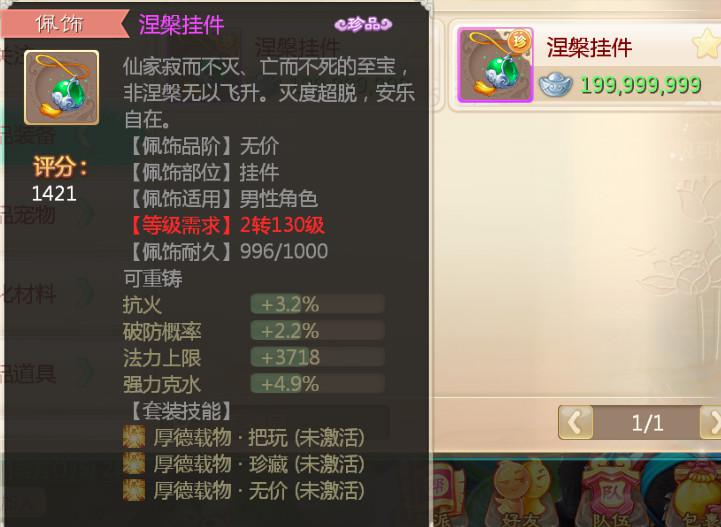Open the 帮派 guild icon at bottom
Screen dimensions: 721x527
(444, 494)
